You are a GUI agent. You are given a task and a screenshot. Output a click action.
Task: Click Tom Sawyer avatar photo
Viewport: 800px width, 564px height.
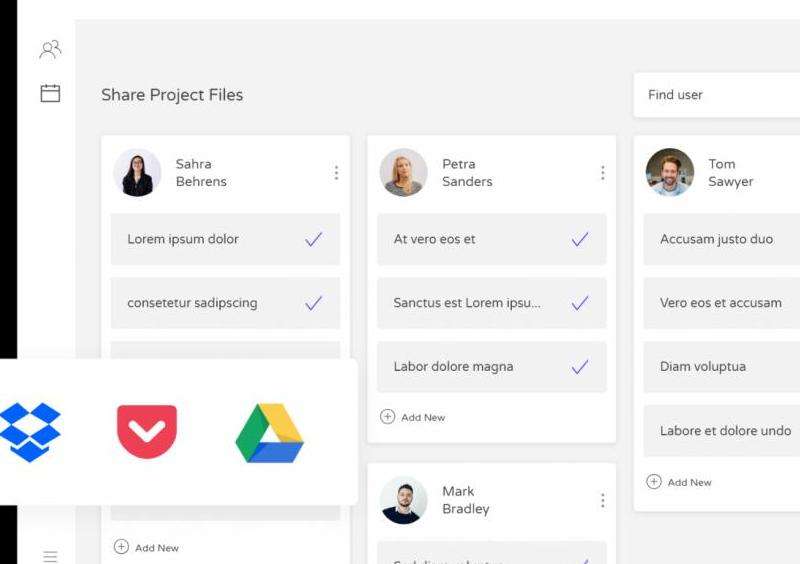click(670, 173)
